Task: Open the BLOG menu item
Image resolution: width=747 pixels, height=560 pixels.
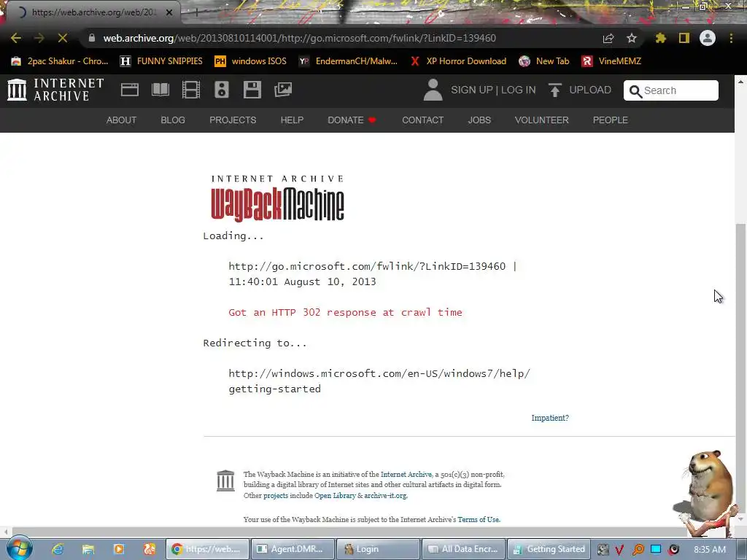Action: point(172,120)
